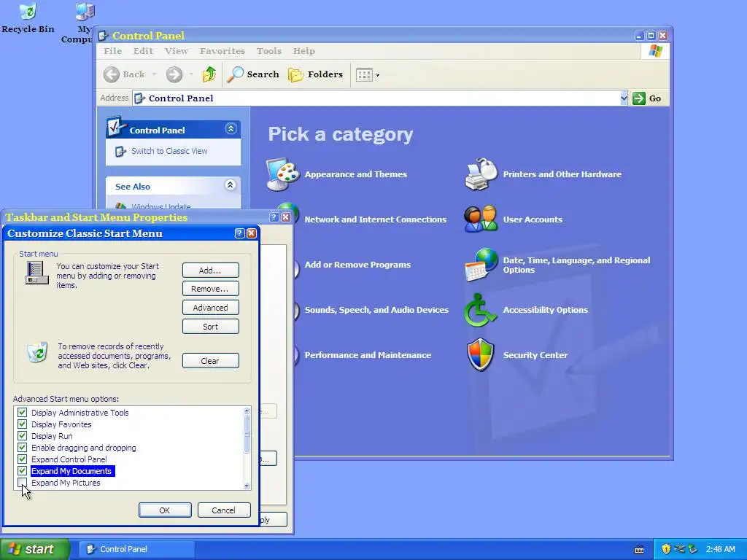The width and height of the screenshot is (747, 560).
Task: Open the Views dropdown arrow
Action: [378, 75]
